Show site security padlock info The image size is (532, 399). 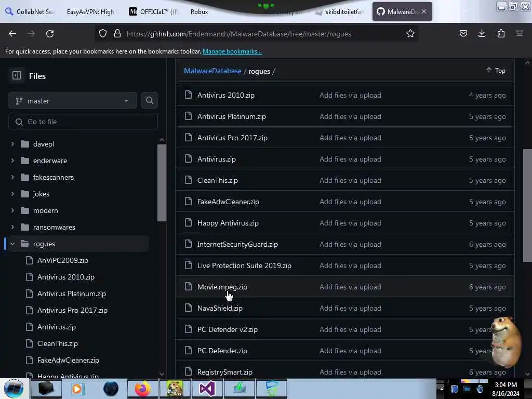117,33
